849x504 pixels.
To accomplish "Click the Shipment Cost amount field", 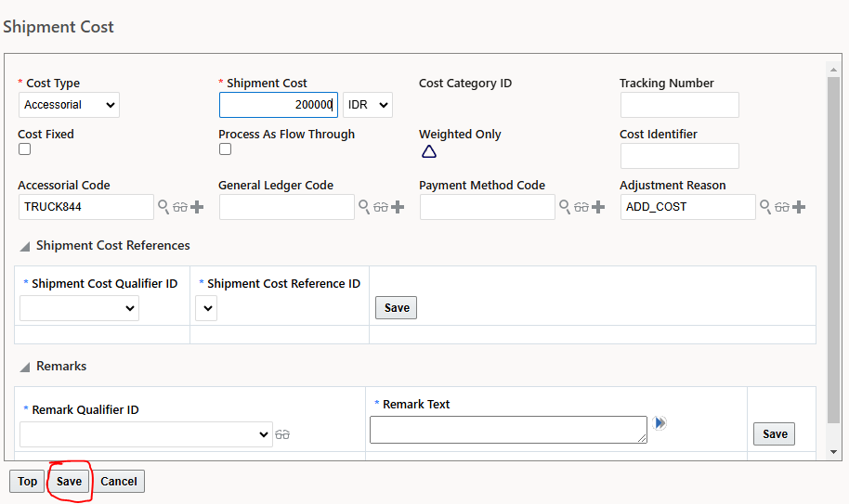I will click(x=279, y=105).
